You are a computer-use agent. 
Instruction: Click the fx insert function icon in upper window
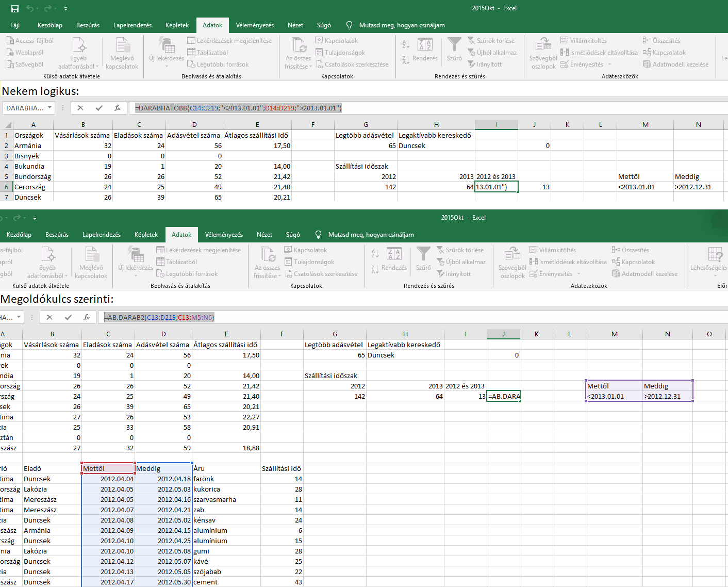[118, 108]
